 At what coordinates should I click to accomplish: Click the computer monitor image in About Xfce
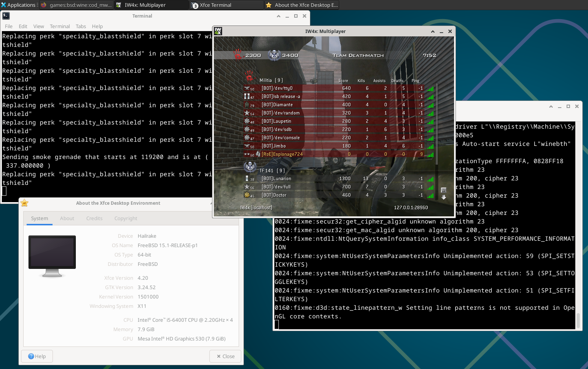(52, 256)
